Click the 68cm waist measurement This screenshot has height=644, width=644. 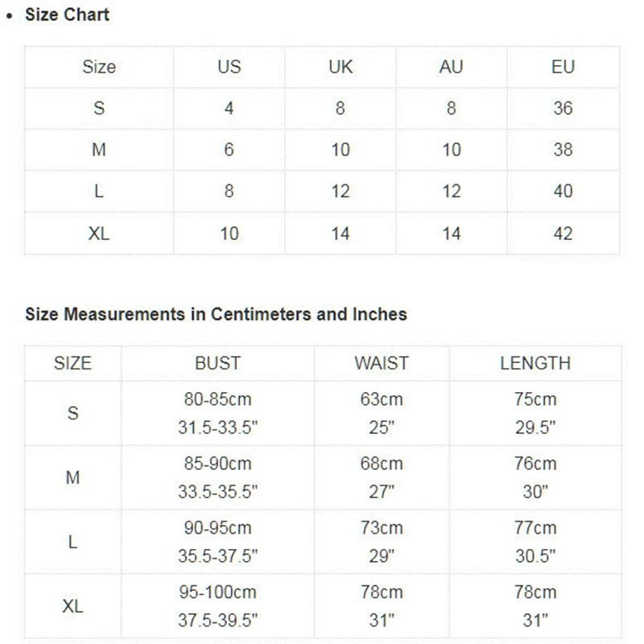click(x=381, y=464)
